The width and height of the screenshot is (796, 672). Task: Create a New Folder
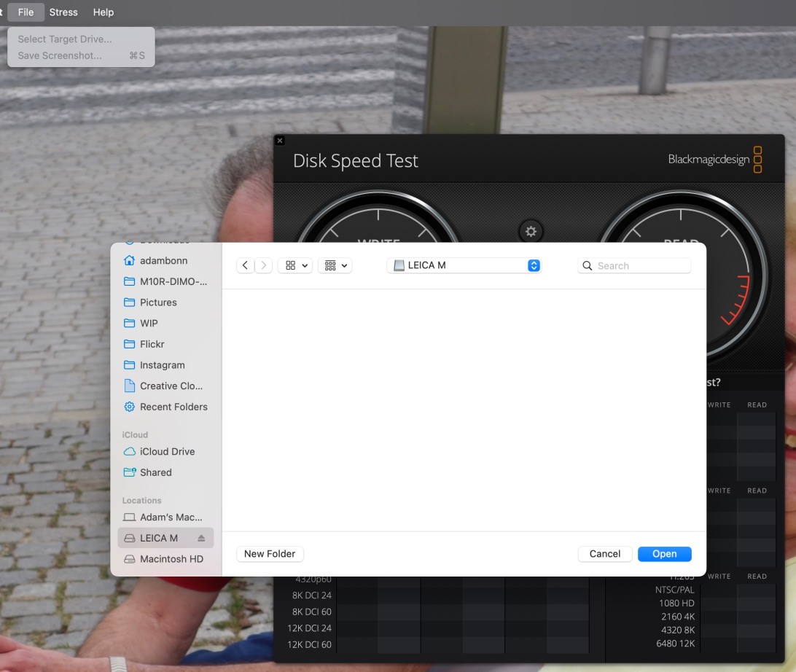(270, 554)
